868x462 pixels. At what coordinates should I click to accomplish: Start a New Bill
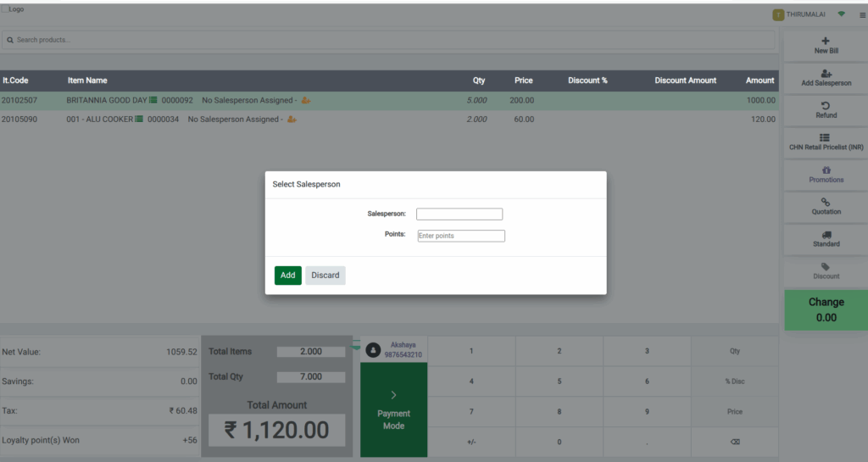coord(826,46)
